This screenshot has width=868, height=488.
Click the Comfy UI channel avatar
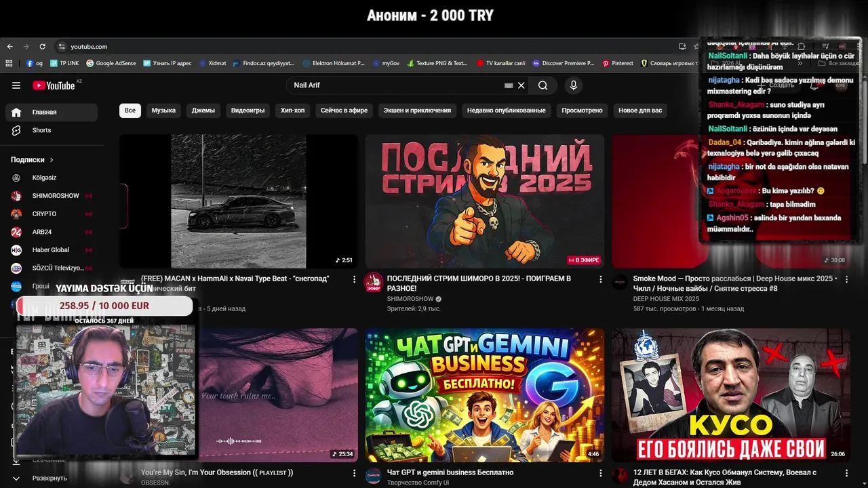coord(374,476)
